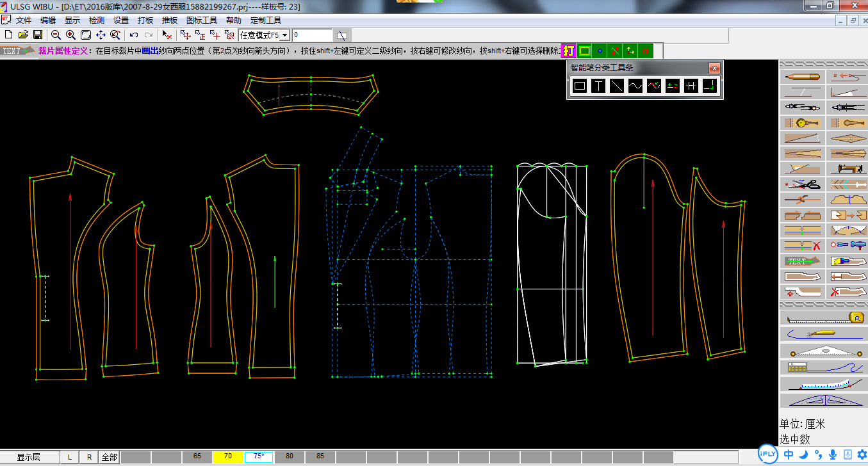Open the 打板 menu
Image resolution: width=868 pixels, height=466 pixels.
[x=145, y=20]
